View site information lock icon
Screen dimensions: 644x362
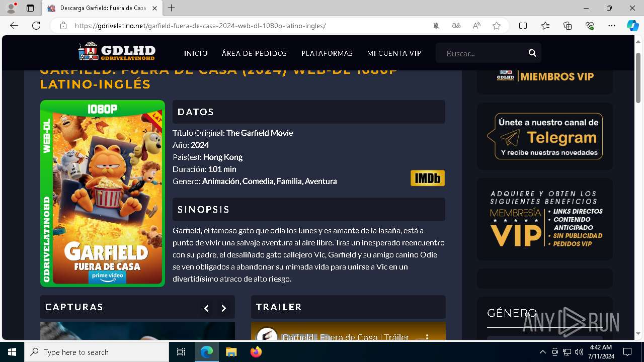pos(63,26)
